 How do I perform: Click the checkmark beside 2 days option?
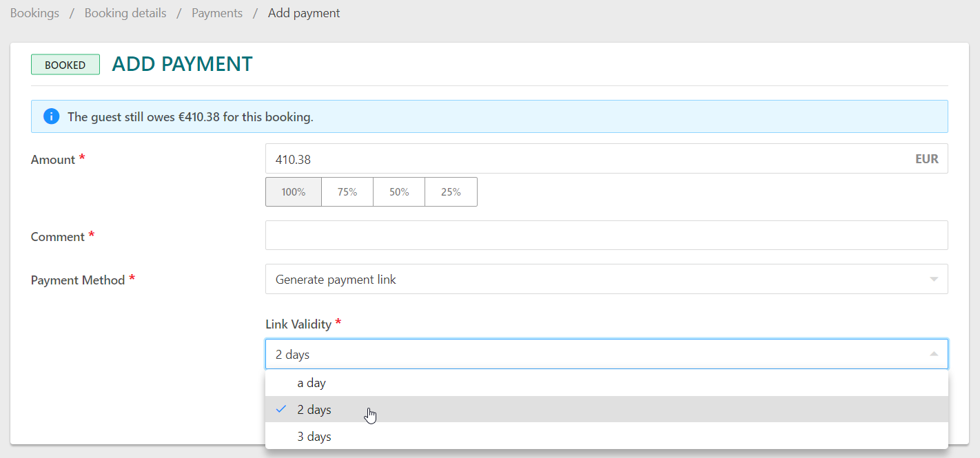[x=280, y=409]
